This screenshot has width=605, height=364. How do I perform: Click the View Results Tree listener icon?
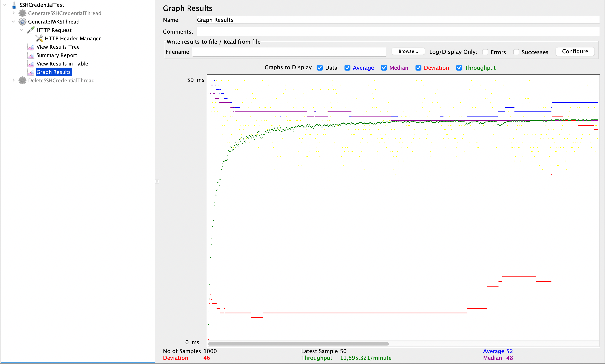(31, 47)
